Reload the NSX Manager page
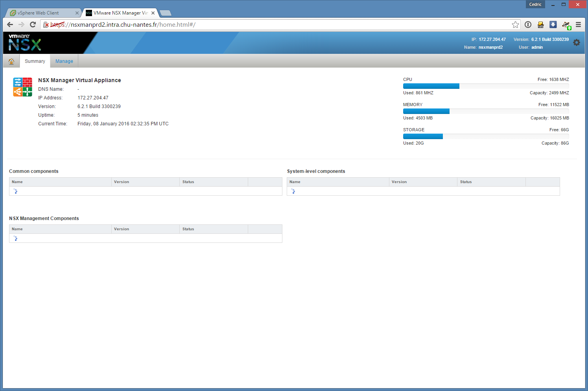The height and width of the screenshot is (391, 588). (x=33, y=24)
